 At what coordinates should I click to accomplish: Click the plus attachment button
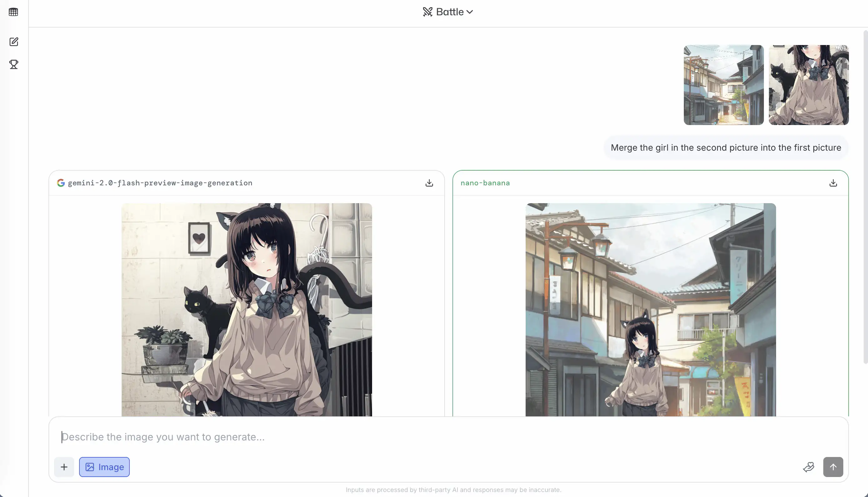tap(64, 467)
